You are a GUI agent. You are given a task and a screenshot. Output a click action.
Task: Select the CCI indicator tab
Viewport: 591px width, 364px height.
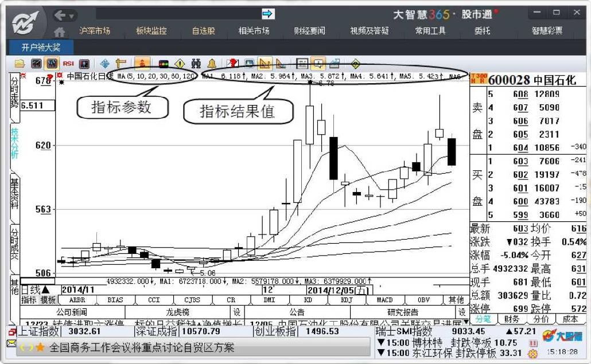(154, 300)
